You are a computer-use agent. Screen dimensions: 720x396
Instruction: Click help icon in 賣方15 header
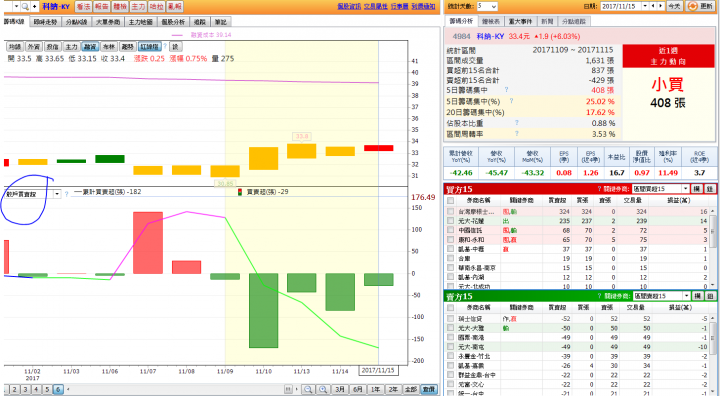tap(599, 296)
